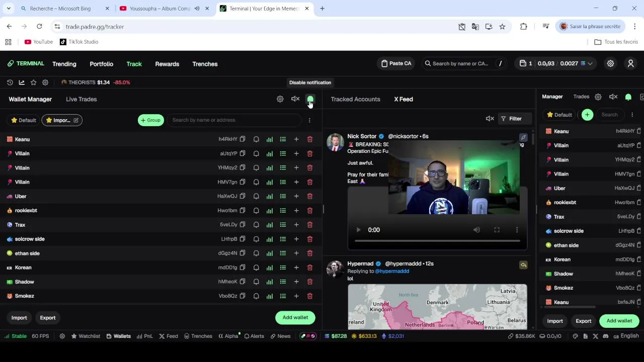Toggle notification bell for Shadow wallet
The image size is (644, 362).
point(256,282)
